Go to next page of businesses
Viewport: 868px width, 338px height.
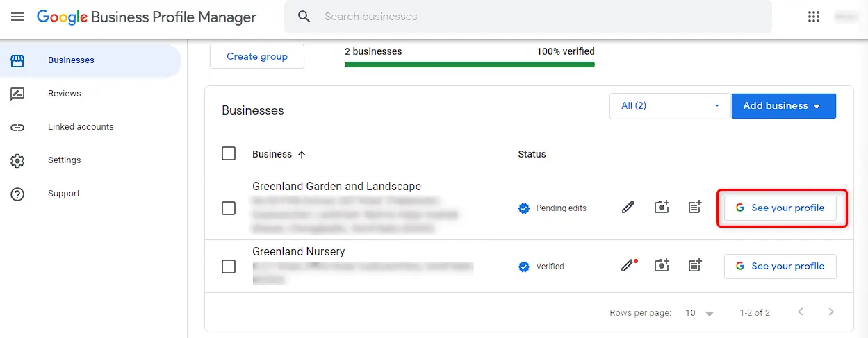831,312
